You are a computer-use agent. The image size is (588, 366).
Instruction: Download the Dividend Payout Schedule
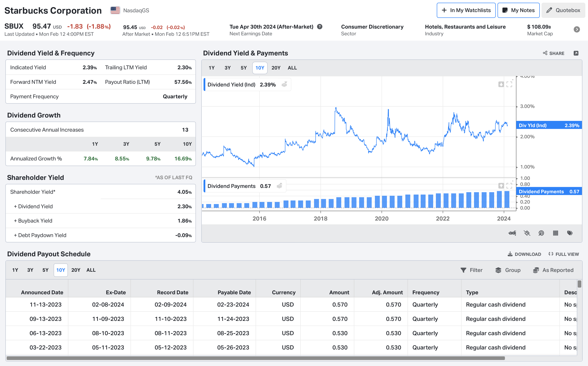(524, 254)
